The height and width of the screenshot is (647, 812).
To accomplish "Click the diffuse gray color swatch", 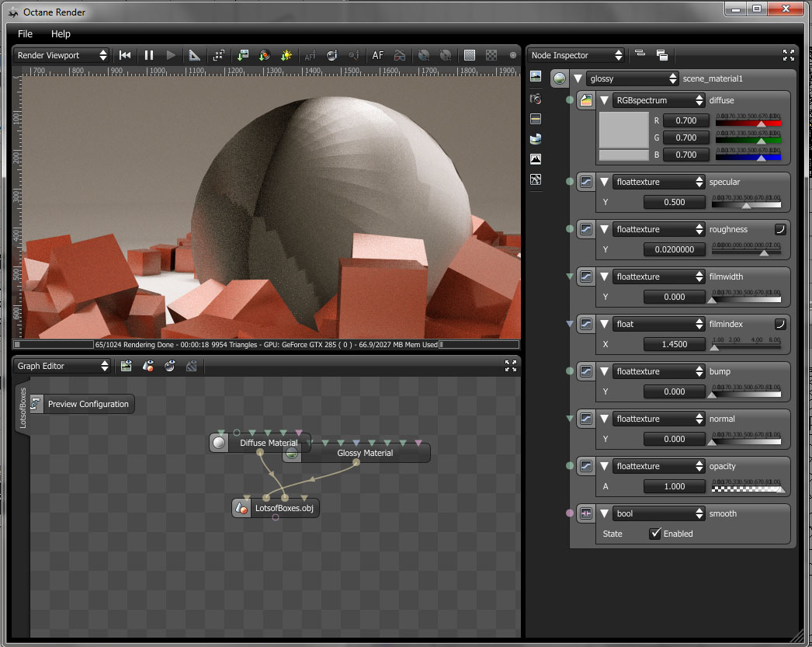I will (623, 129).
